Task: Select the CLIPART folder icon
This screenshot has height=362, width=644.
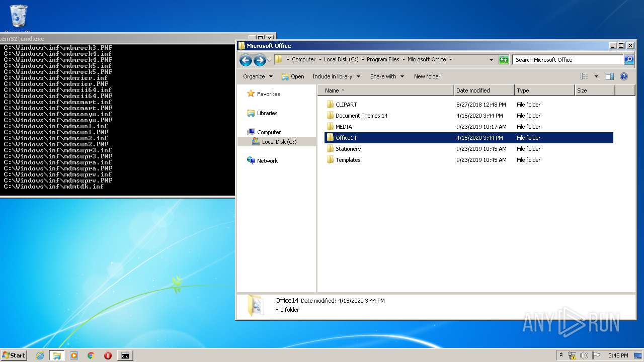Action: pyautogui.click(x=330, y=105)
